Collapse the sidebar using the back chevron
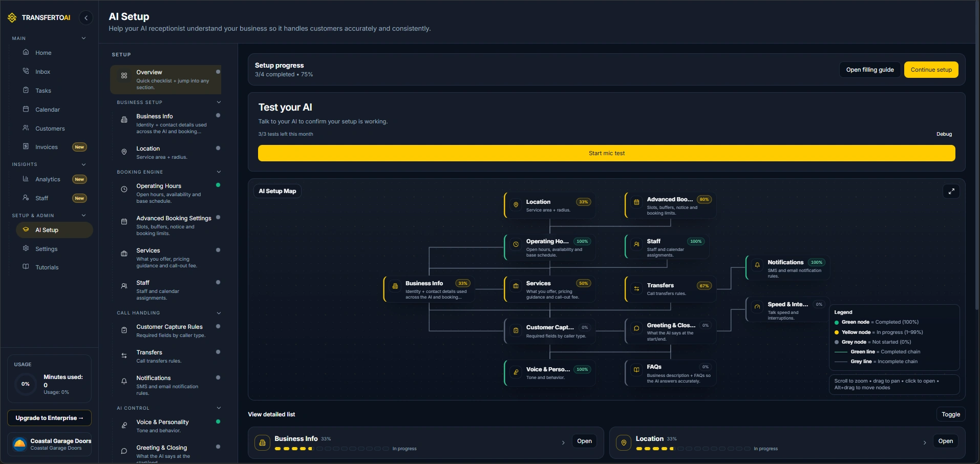The image size is (980, 464). [86, 18]
